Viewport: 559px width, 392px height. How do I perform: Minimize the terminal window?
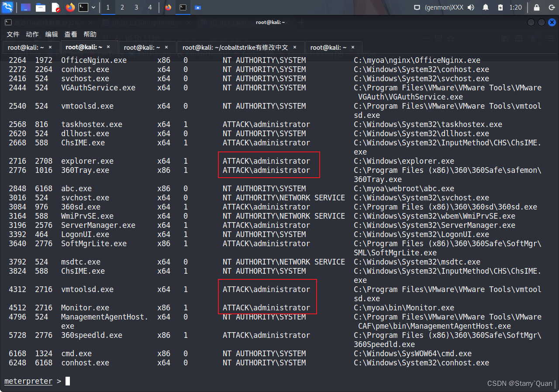tap(531, 22)
